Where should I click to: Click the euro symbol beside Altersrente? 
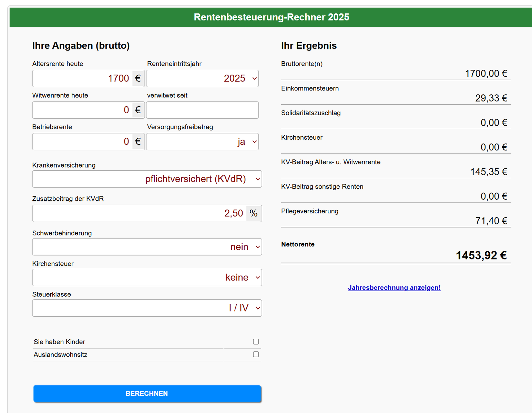138,78
